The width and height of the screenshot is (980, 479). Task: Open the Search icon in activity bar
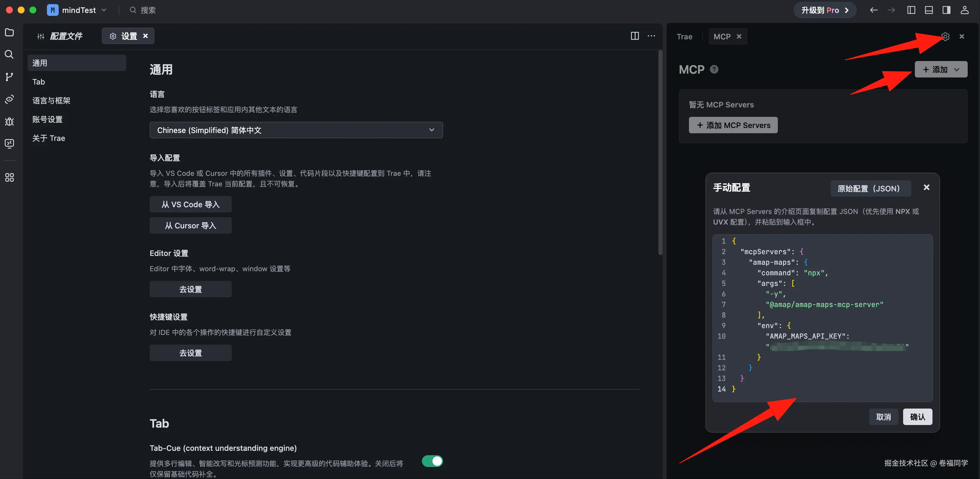coord(9,54)
